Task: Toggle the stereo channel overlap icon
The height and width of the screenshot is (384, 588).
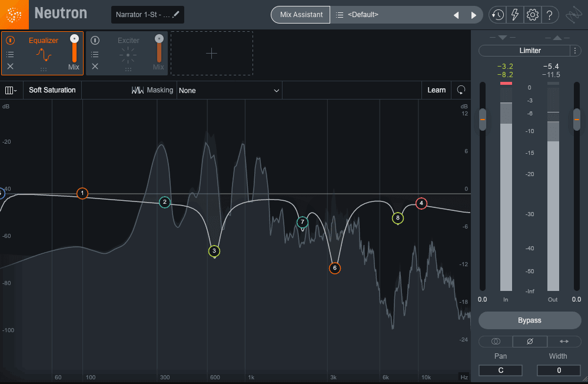Action: (496, 341)
